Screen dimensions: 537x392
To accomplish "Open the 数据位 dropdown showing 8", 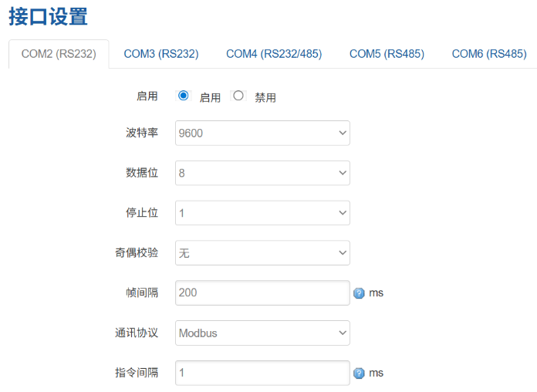I will click(x=262, y=173).
